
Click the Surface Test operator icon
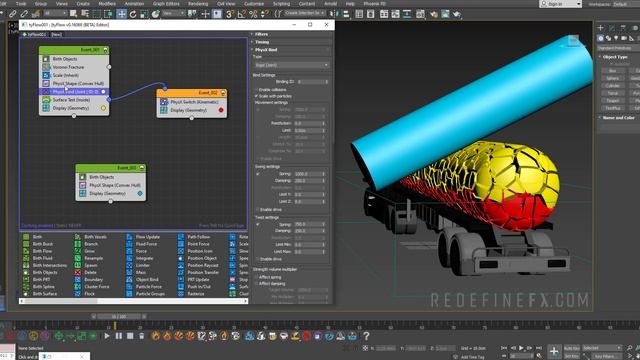(x=46, y=100)
